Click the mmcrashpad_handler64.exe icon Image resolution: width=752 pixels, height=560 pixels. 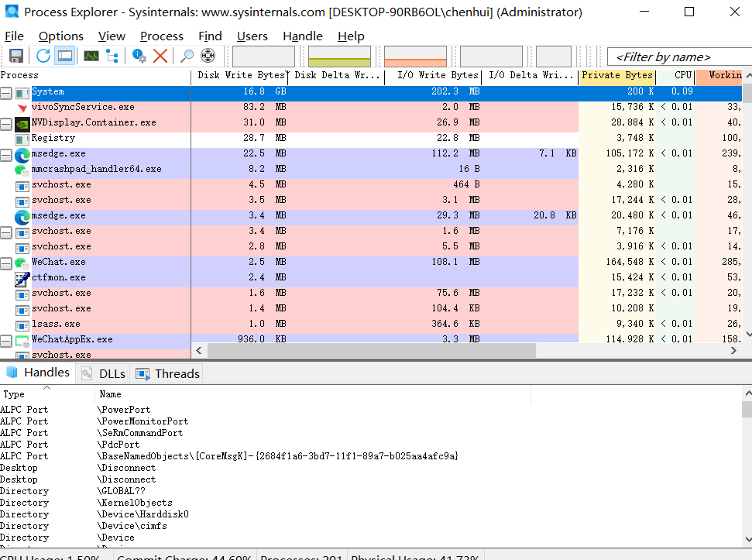click(x=22, y=170)
